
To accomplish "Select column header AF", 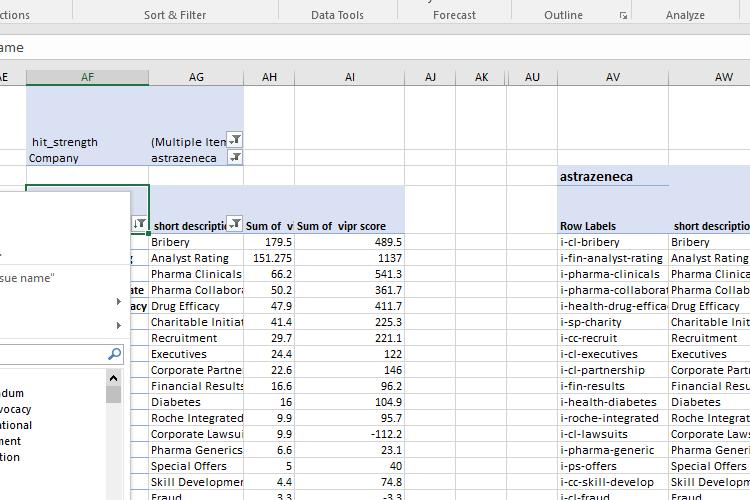I will [x=88, y=77].
